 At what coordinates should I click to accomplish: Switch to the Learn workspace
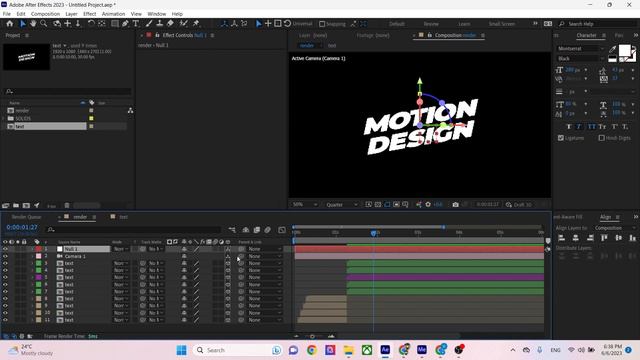click(x=464, y=24)
